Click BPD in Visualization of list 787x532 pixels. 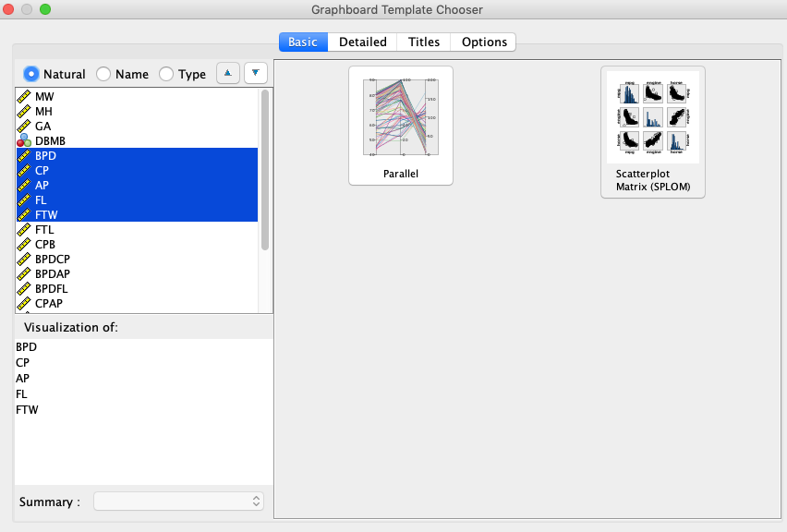[26, 346]
